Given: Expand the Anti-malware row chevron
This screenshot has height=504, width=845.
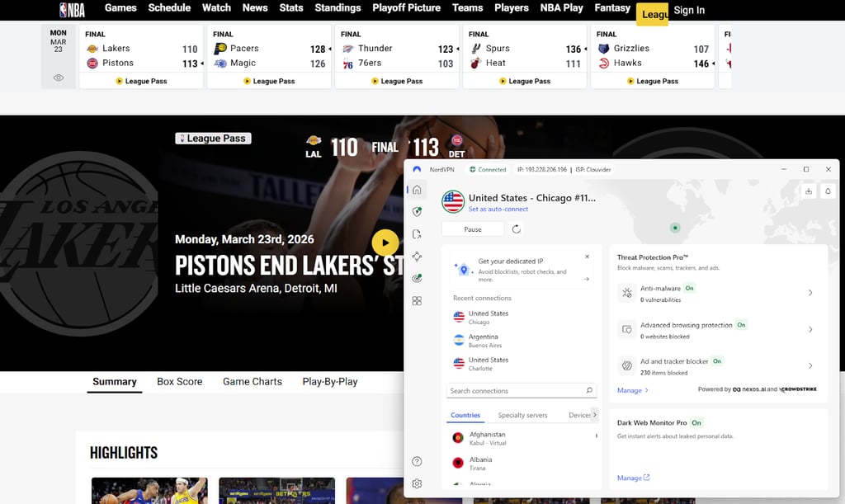Looking at the screenshot, I should [x=810, y=293].
